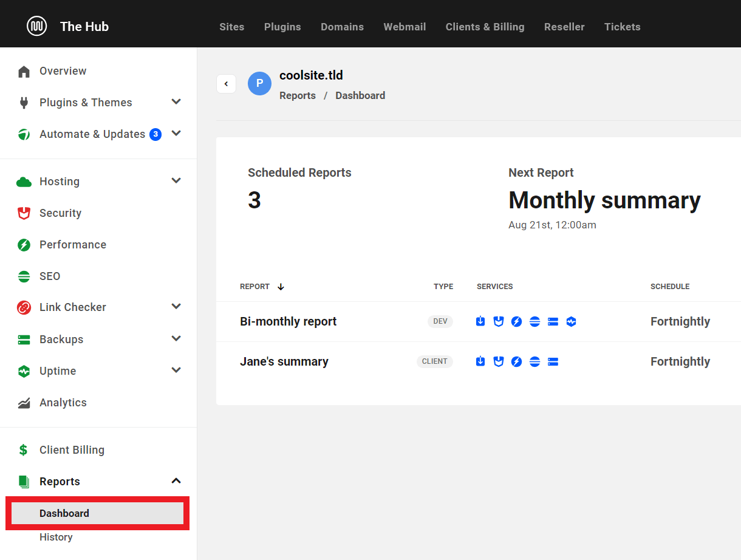This screenshot has height=560, width=741.
Task: Expand the Automate & Updates chevron
Action: point(176,133)
